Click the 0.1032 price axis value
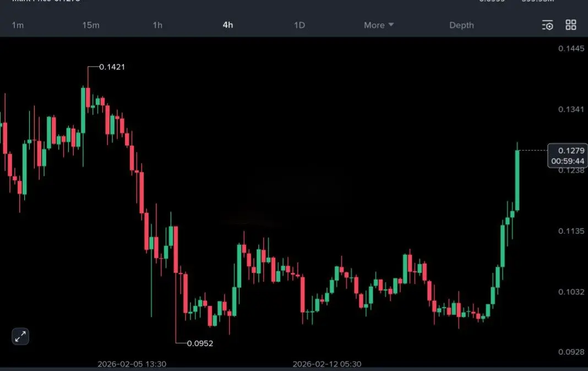Image resolution: width=588 pixels, height=371 pixels. pos(571,292)
